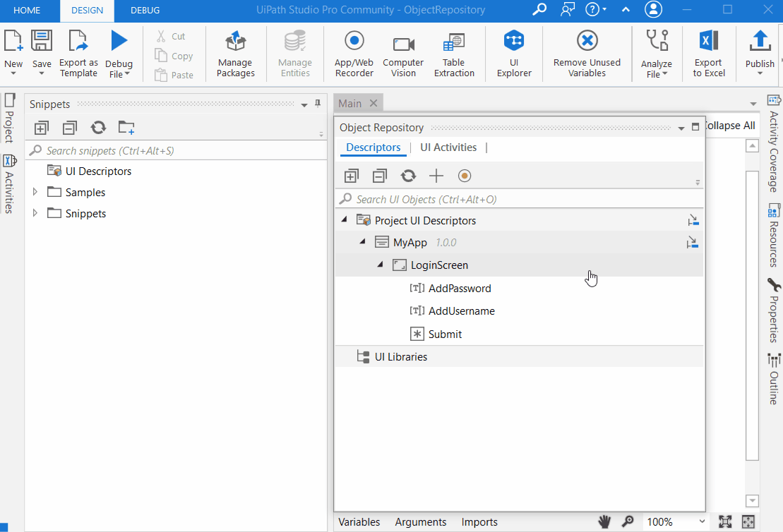
Task: Expand the Samples folder
Action: [x=35, y=193]
